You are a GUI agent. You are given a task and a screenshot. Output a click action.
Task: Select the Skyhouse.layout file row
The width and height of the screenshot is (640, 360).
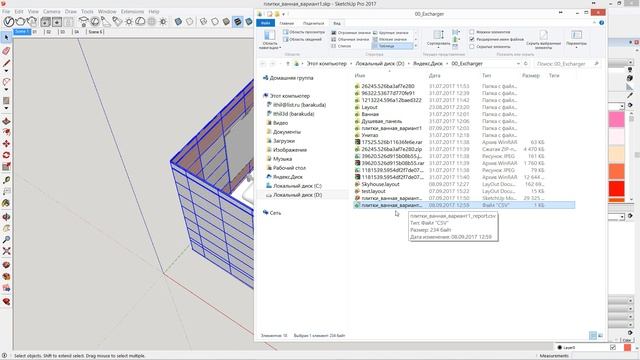[x=464, y=184]
